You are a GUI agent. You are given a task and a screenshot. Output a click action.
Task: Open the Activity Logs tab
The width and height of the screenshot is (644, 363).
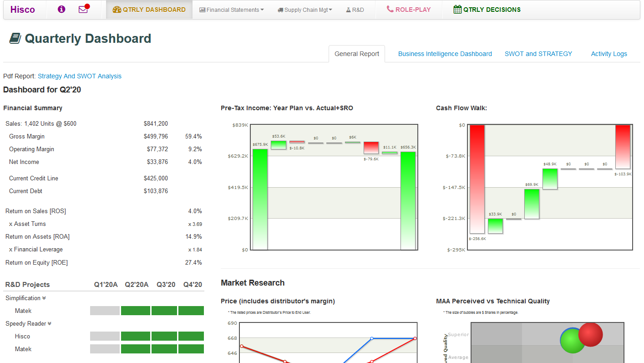click(x=609, y=54)
